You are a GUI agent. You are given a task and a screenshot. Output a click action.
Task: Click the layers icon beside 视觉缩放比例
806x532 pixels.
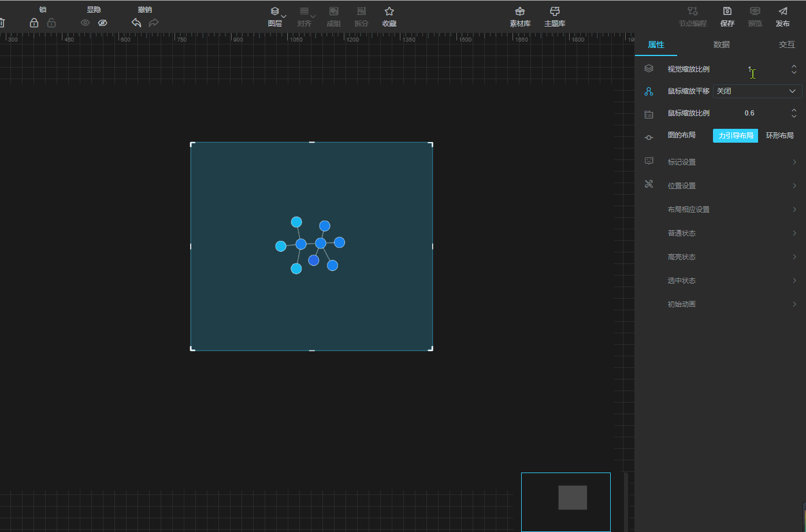click(649, 69)
